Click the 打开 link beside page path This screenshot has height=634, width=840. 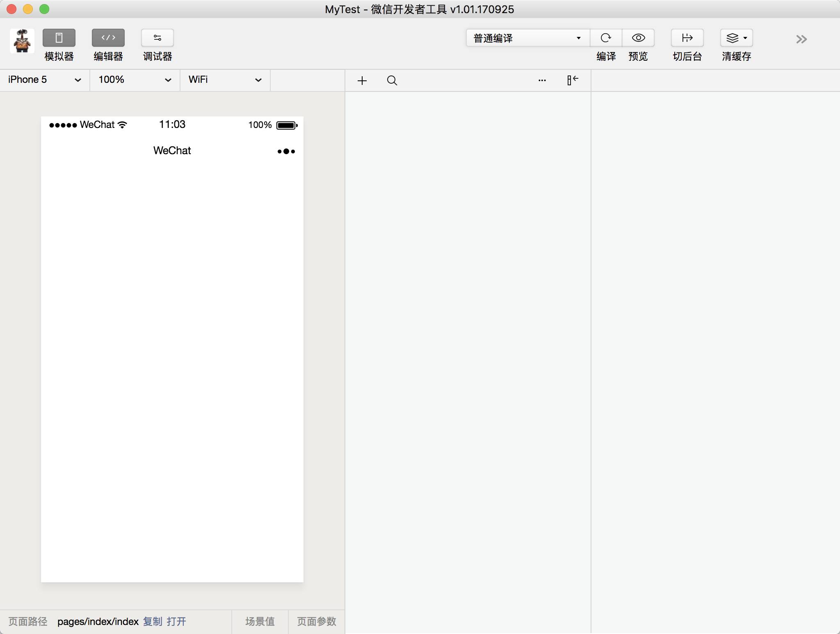(x=176, y=622)
